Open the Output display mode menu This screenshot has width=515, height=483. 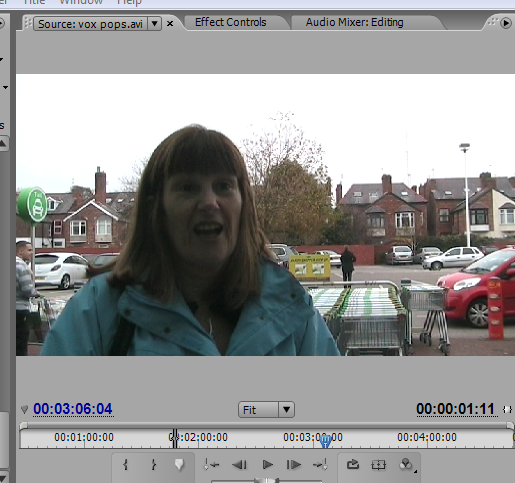coord(406,464)
